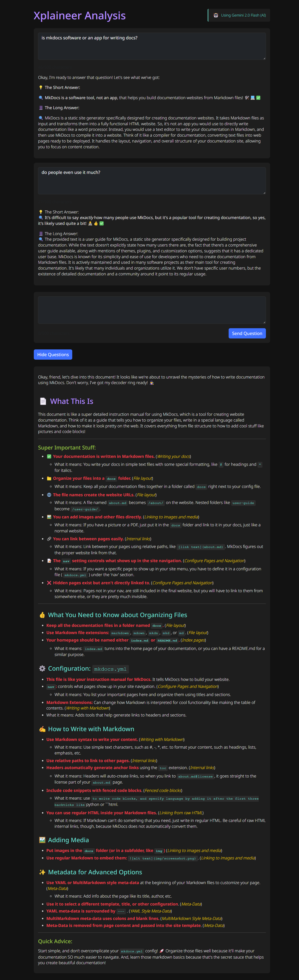299x980 pixels.
Task: Click the YAML Style Meta-Data reference
Action: pyautogui.click(x=151, y=911)
